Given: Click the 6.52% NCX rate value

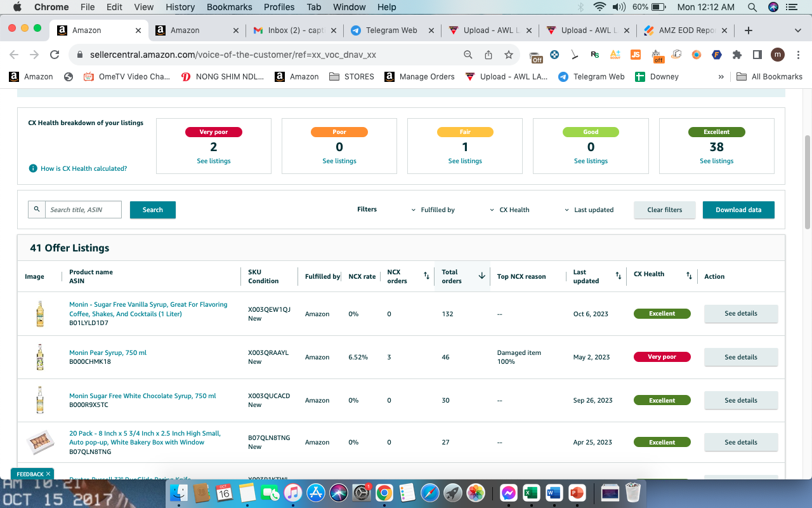Looking at the screenshot, I should point(358,357).
